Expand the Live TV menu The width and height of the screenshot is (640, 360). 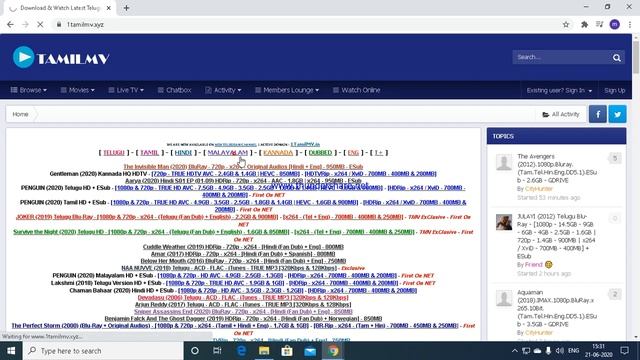click(126, 90)
